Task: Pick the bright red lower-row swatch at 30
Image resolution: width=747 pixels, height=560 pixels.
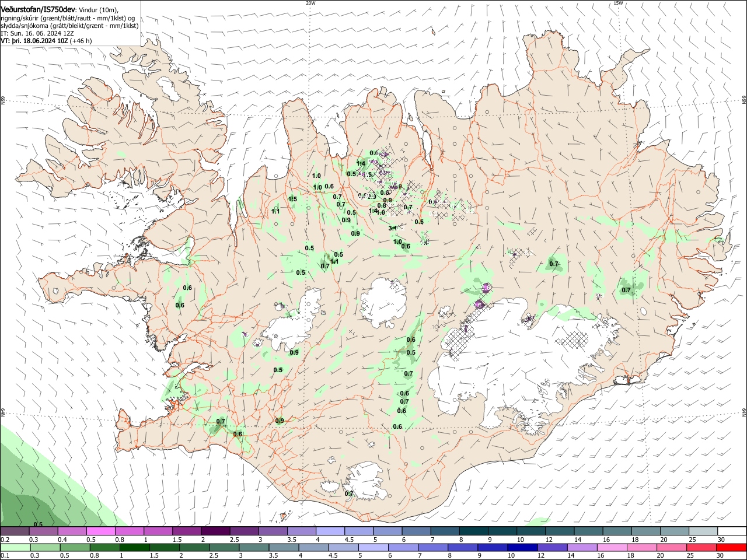Action: (x=732, y=548)
